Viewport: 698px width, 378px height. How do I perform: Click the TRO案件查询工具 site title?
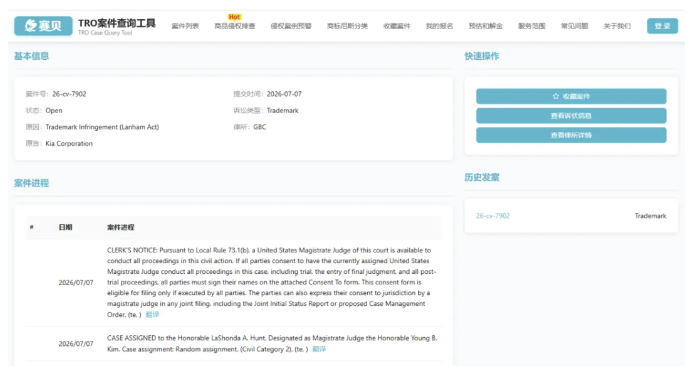(117, 23)
